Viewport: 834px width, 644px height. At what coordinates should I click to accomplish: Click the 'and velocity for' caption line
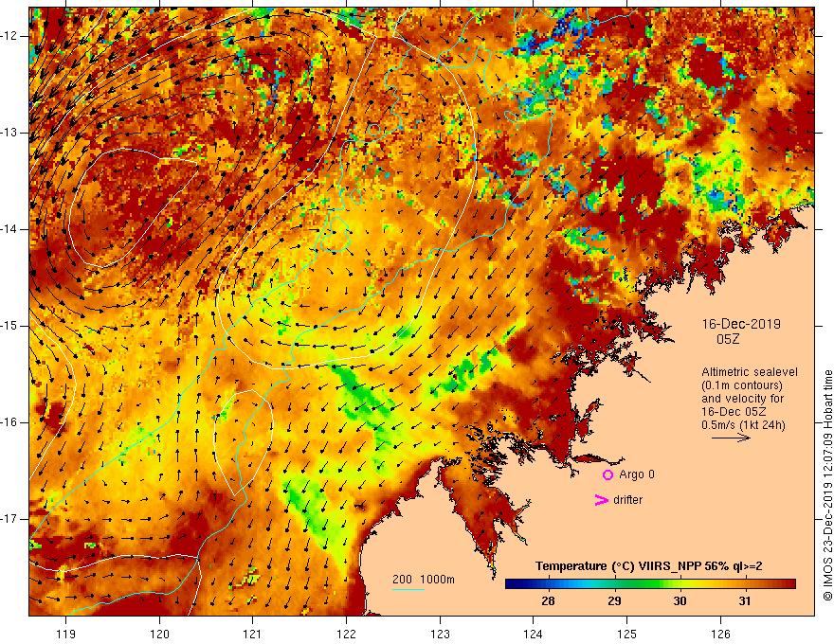click(742, 399)
